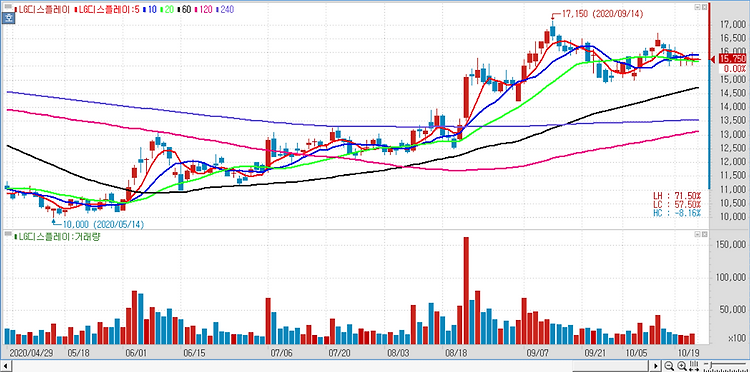The image size is (750, 372).
Task: Click the 0.00% change label on price axis
Action: click(x=734, y=69)
